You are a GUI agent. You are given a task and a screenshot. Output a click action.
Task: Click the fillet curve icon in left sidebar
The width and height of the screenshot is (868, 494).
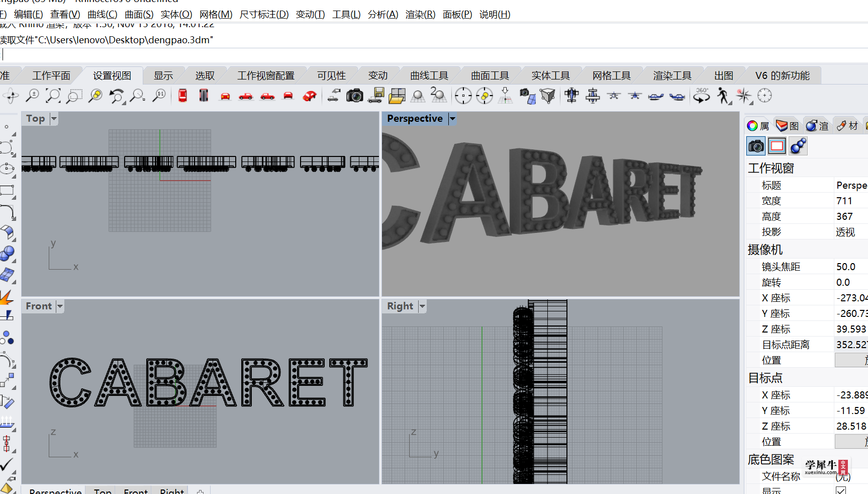tap(7, 212)
